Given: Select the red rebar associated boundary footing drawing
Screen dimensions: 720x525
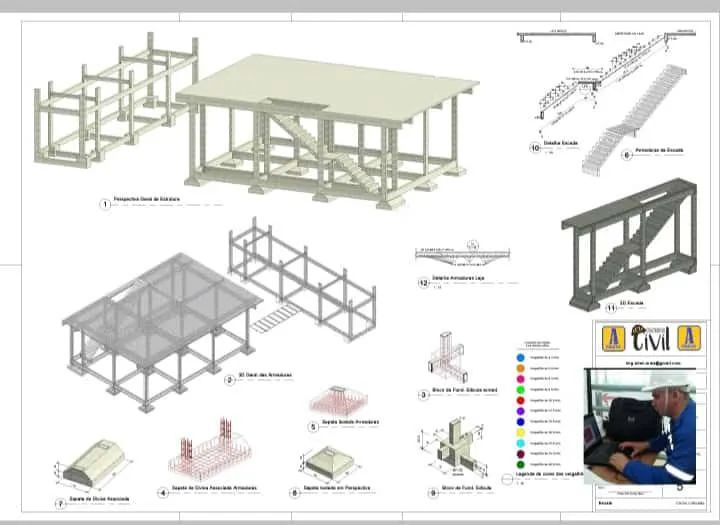Looking at the screenshot, I should (210, 451).
